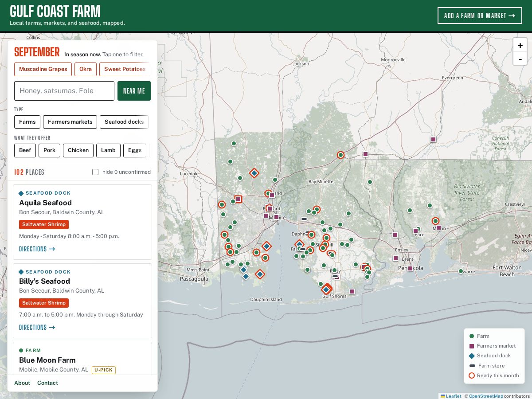Click the ringed farm marker just above Milton

click(435, 221)
